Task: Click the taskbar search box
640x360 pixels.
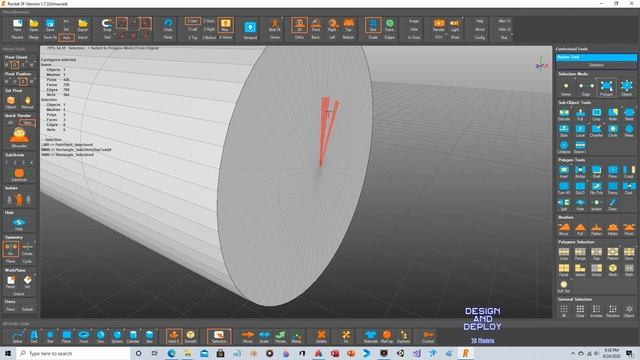Action: 73,353
